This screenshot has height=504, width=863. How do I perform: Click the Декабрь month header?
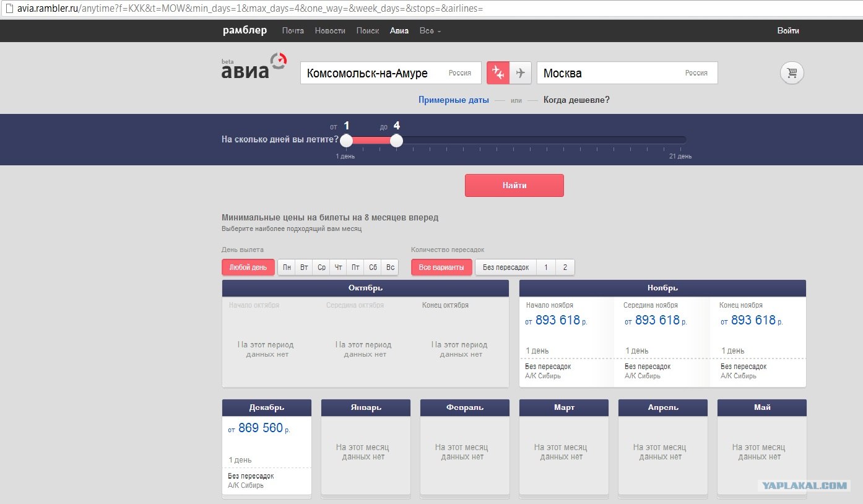coord(267,407)
